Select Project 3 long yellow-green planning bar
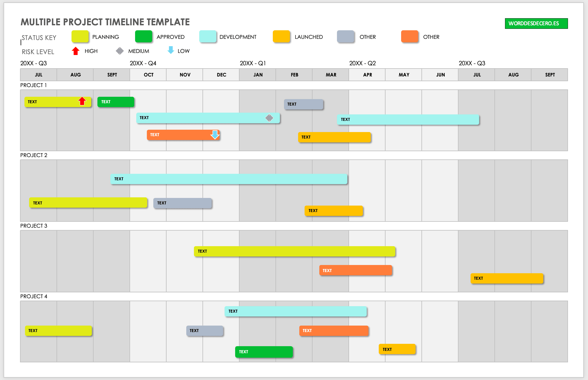 pos(295,251)
